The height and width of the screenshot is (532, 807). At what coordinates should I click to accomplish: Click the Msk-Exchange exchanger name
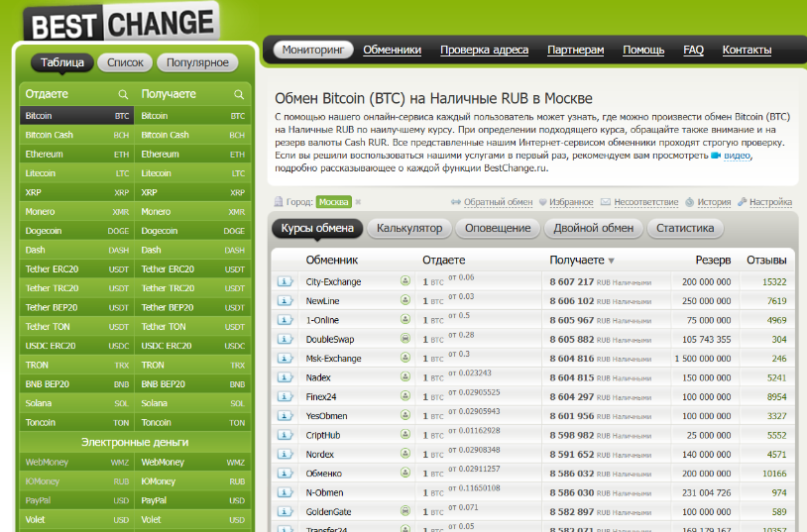[x=333, y=359]
